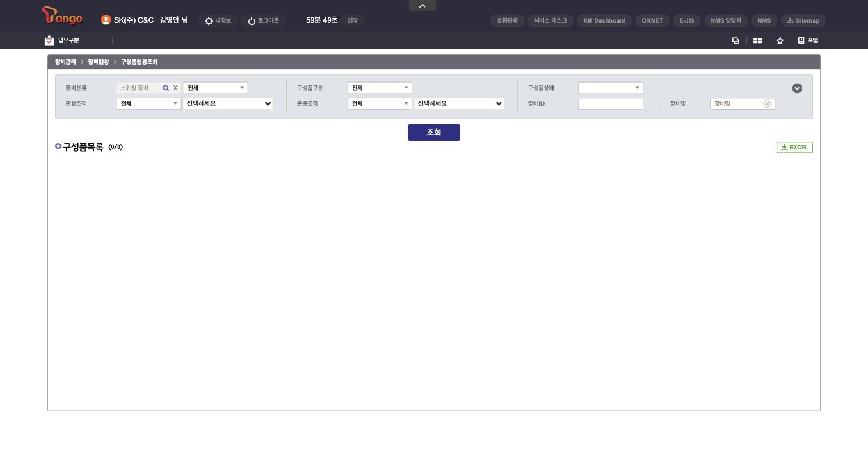Expand the search filter panel arrow
Screen dimensions: 868x472
click(x=797, y=88)
